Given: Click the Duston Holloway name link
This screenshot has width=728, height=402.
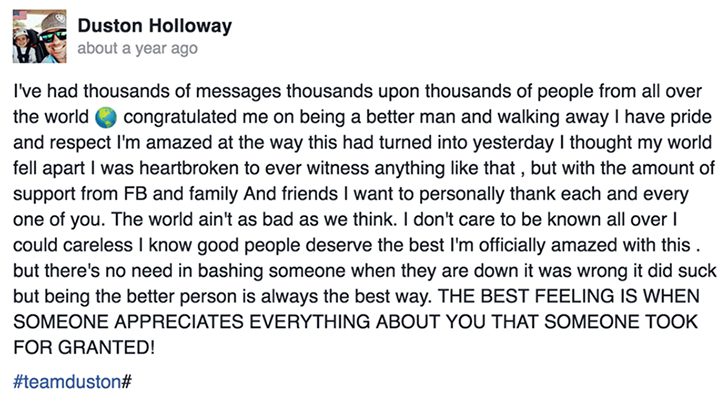Looking at the screenshot, I should [x=155, y=26].
